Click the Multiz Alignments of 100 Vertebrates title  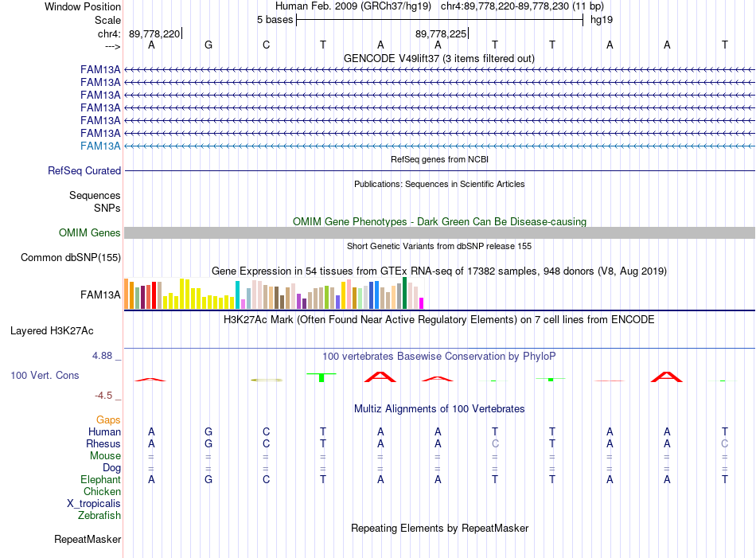click(439, 409)
